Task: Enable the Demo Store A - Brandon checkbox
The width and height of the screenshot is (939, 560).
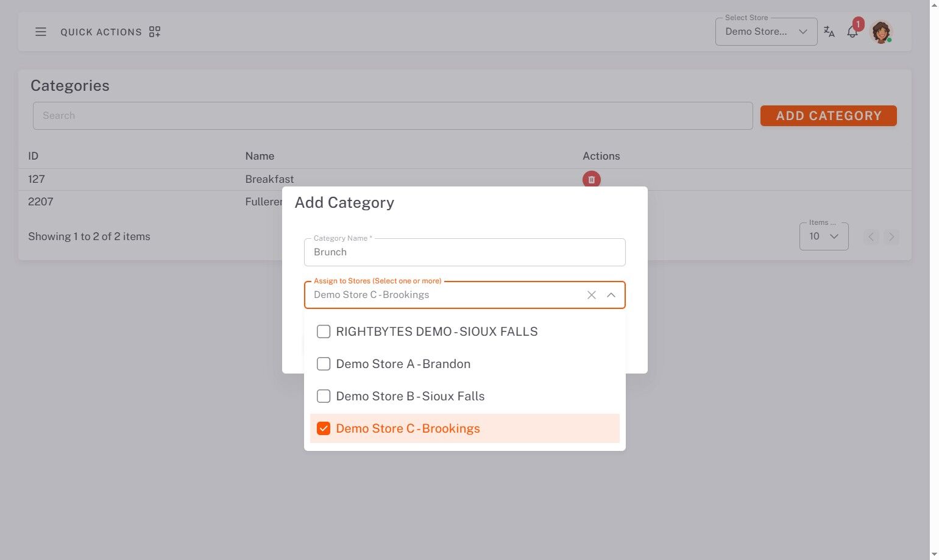Action: [x=324, y=364]
